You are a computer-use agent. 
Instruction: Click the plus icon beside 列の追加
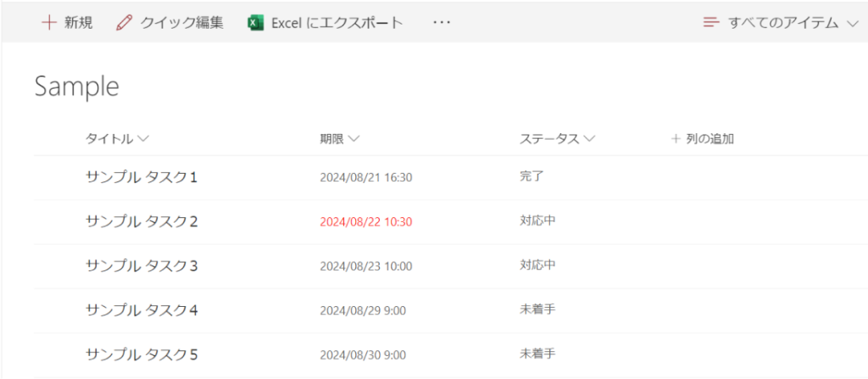click(676, 138)
